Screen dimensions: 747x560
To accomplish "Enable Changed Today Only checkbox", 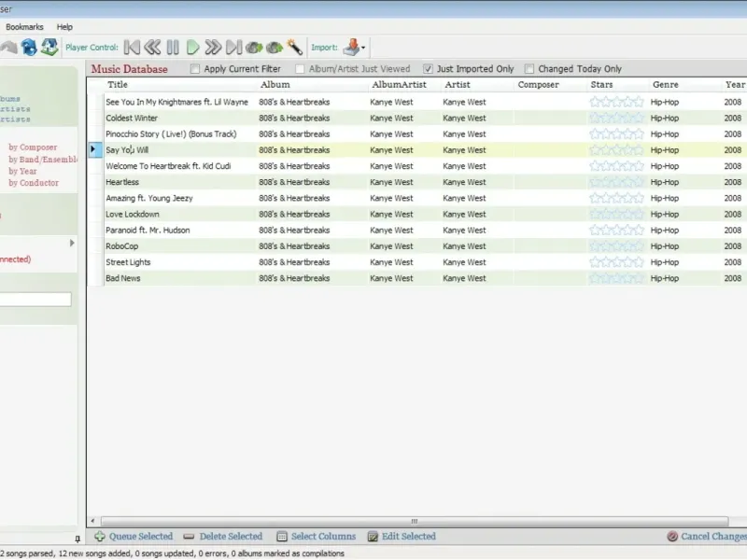I will (529, 69).
